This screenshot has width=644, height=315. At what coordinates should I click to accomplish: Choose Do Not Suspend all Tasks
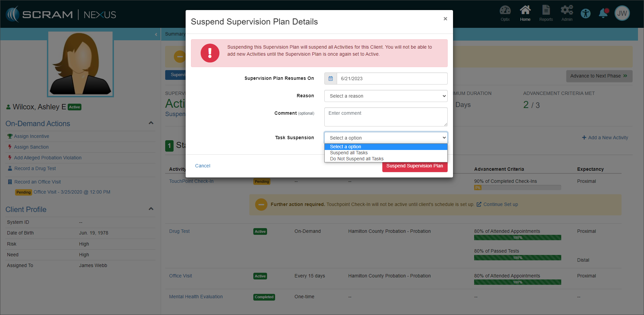pos(357,159)
